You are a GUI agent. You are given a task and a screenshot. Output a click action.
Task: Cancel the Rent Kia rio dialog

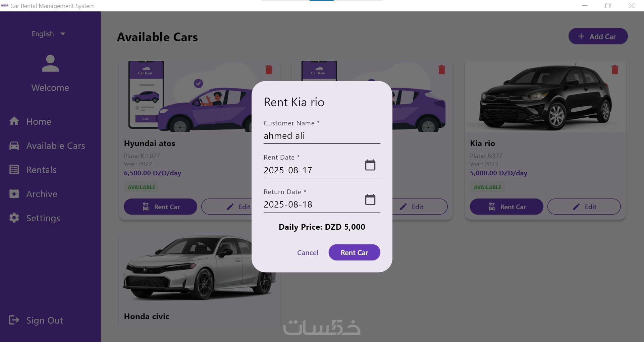pos(308,252)
